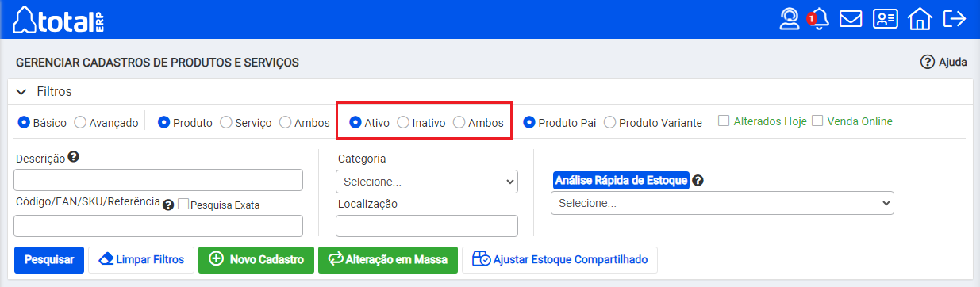Click the Novo Cadastro button
The width and height of the screenshot is (980, 287).
pos(256,259)
